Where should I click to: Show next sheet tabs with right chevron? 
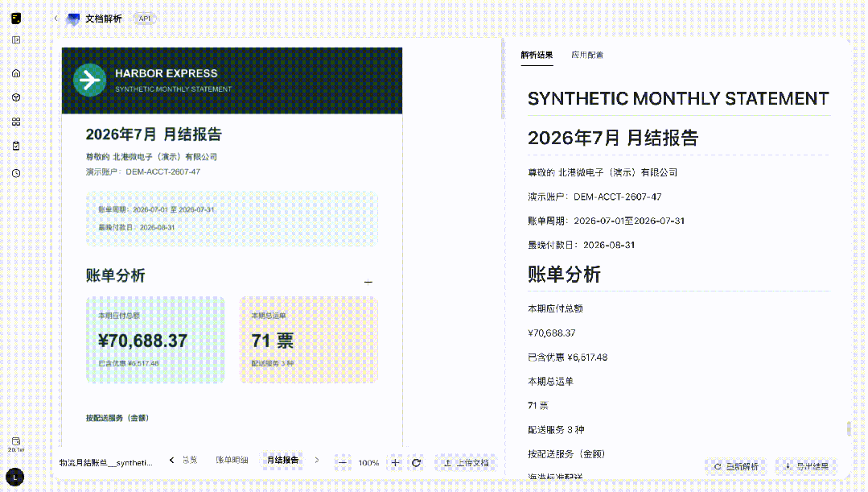point(317,460)
